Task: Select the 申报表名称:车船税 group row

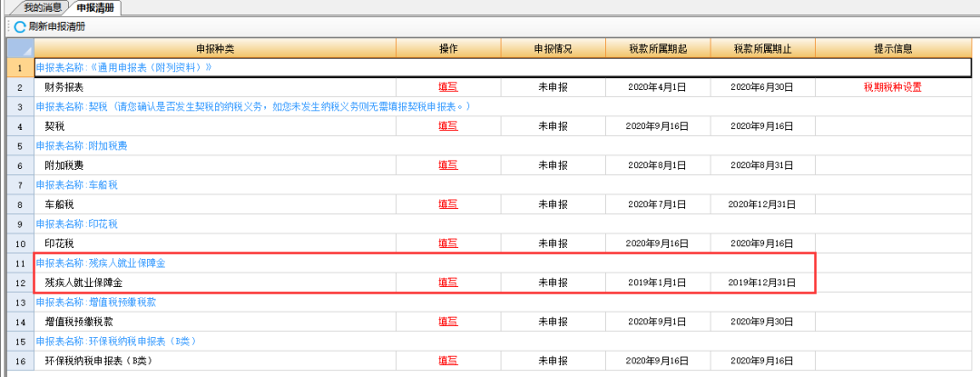Action: pos(503,184)
